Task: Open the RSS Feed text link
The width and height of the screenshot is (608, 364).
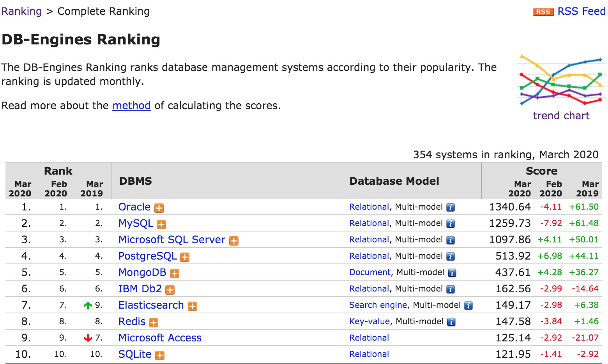Action: [x=581, y=11]
